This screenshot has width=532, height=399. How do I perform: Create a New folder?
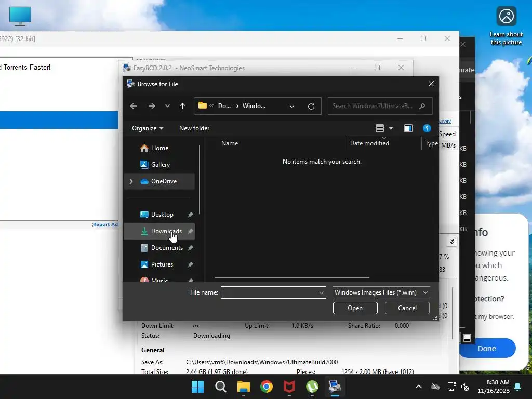(194, 128)
